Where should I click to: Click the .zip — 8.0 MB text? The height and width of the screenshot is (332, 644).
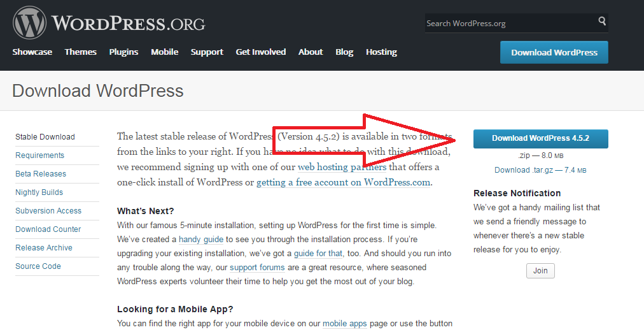pyautogui.click(x=540, y=155)
